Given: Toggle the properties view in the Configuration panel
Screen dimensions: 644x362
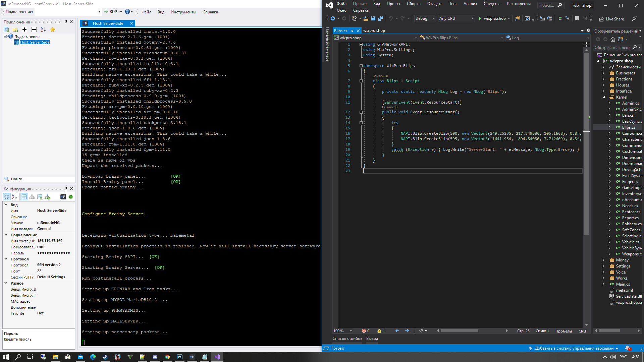Looking at the screenshot, I should coord(24,197).
